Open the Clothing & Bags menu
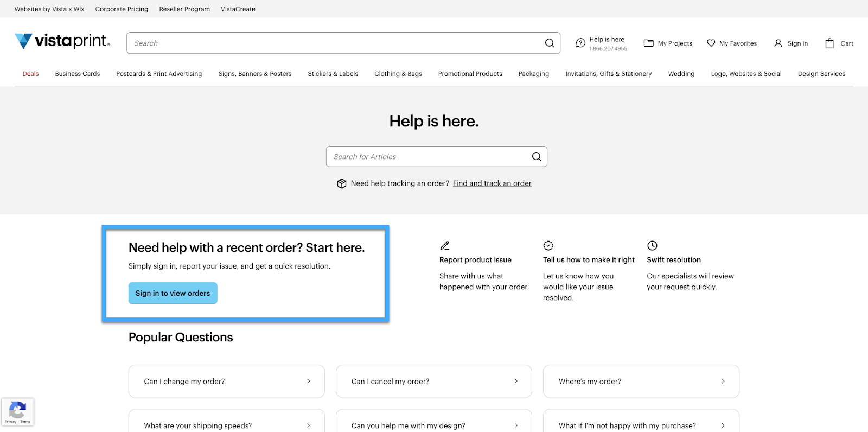 pyautogui.click(x=398, y=74)
